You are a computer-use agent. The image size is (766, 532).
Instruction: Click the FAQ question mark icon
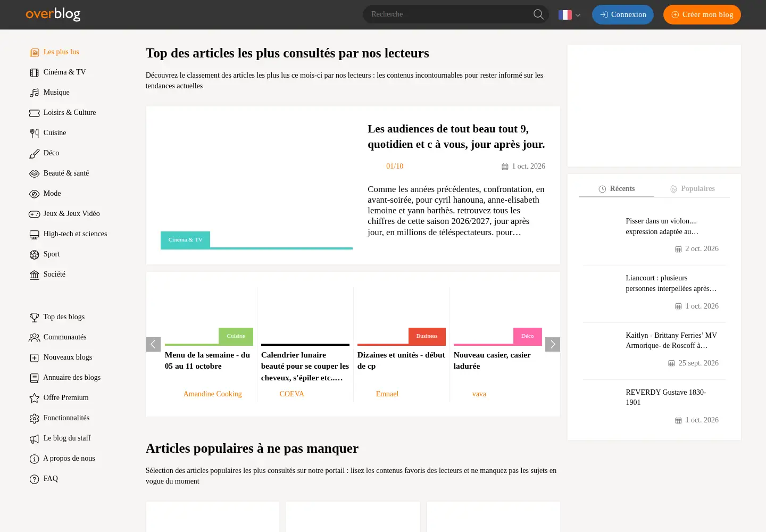pyautogui.click(x=35, y=479)
